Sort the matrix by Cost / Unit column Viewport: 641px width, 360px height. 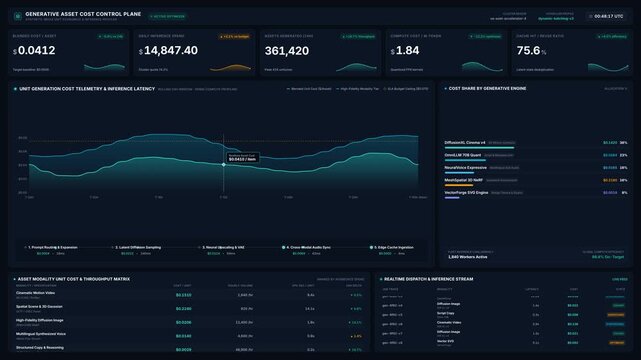pyautogui.click(x=182, y=286)
